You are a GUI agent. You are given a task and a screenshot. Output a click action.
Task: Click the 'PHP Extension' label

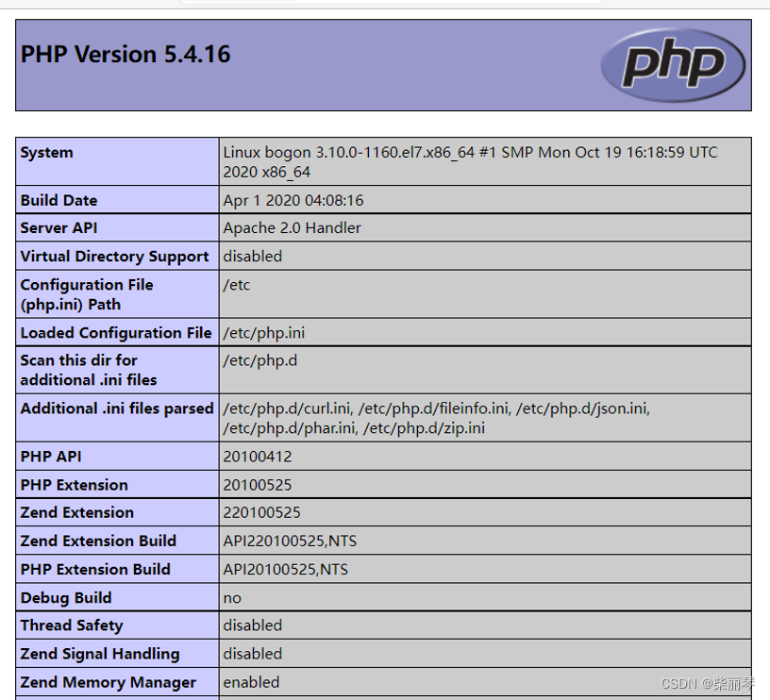(75, 485)
